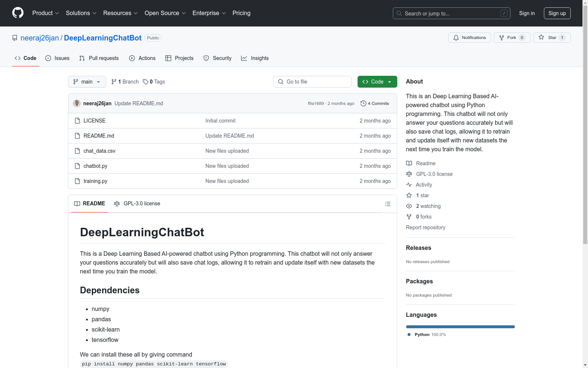Click the 1 Branch link
This screenshot has height=368, width=588.
[x=125, y=82]
